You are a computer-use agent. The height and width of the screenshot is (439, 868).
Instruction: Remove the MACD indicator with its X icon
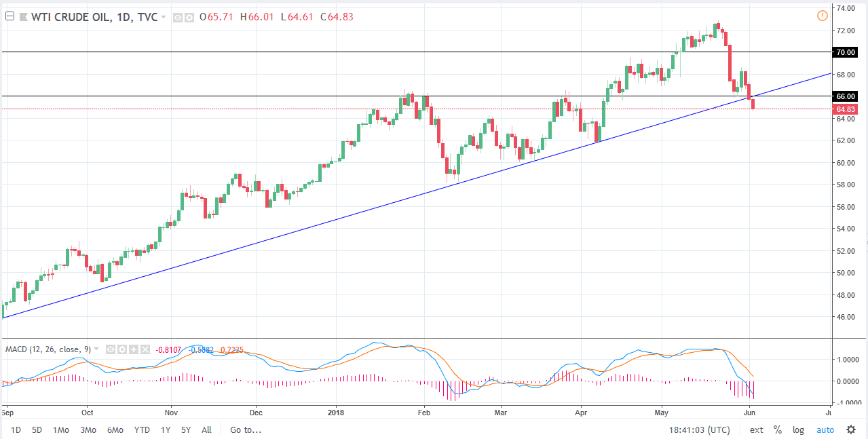(x=145, y=349)
